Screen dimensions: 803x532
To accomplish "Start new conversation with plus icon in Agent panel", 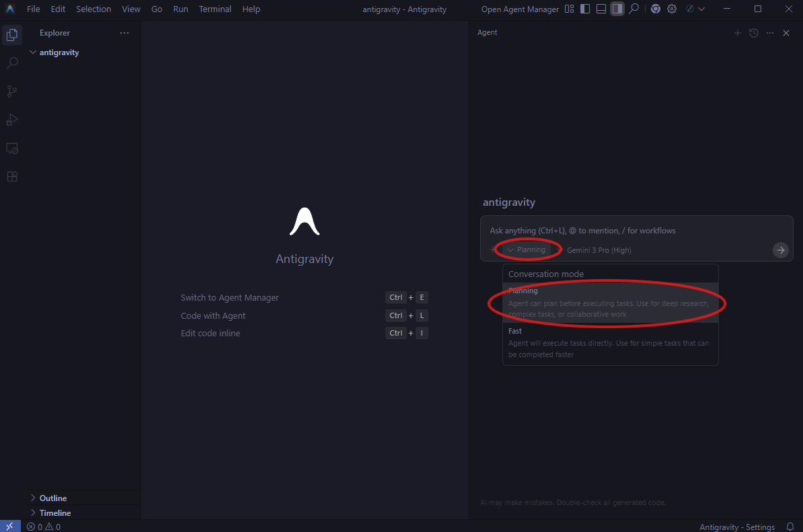I will pyautogui.click(x=738, y=33).
